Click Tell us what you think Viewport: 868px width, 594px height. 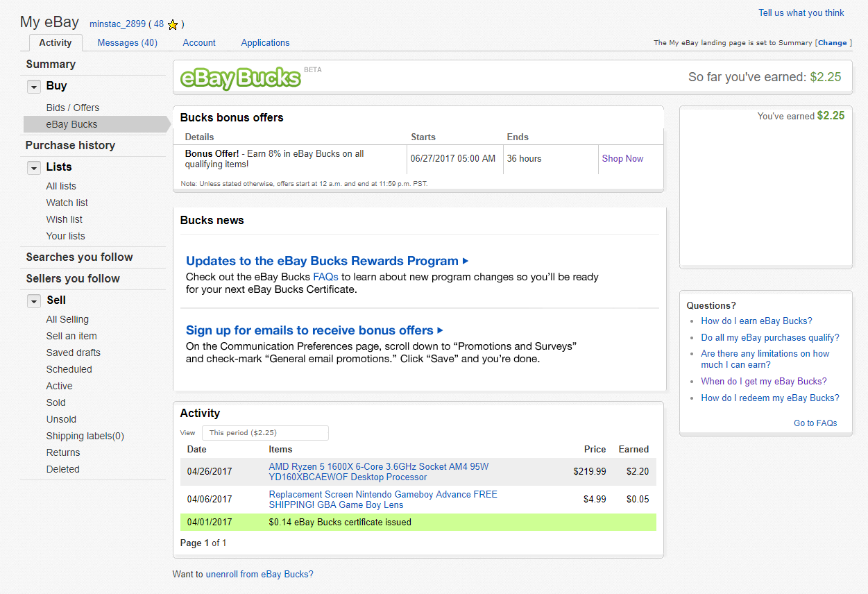click(801, 12)
